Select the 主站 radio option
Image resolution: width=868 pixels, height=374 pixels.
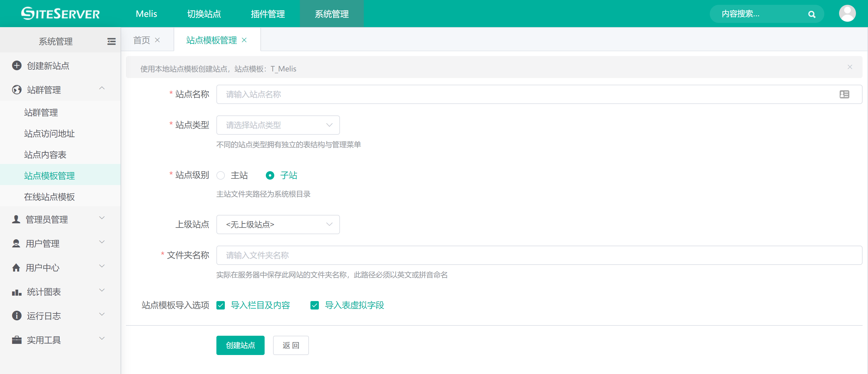coord(221,175)
